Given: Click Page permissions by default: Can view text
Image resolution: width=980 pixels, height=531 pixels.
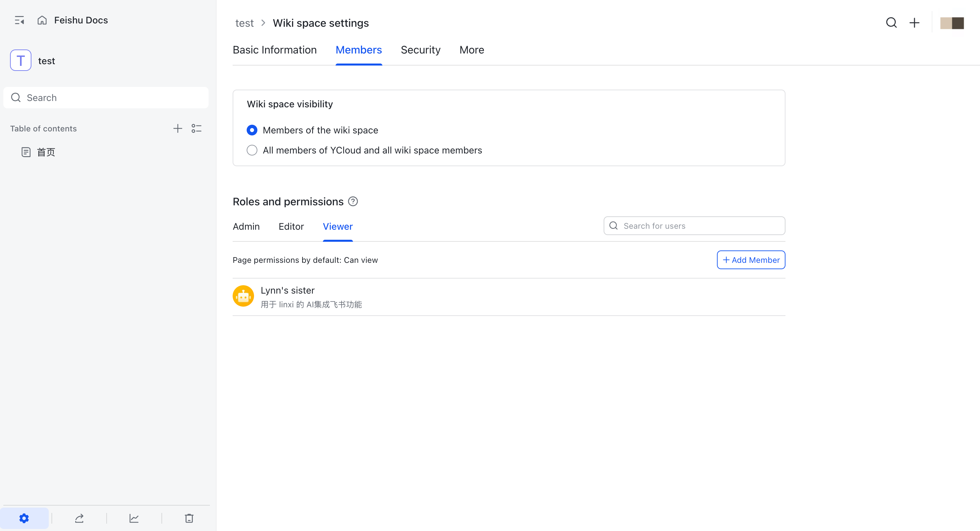Looking at the screenshot, I should 305,260.
